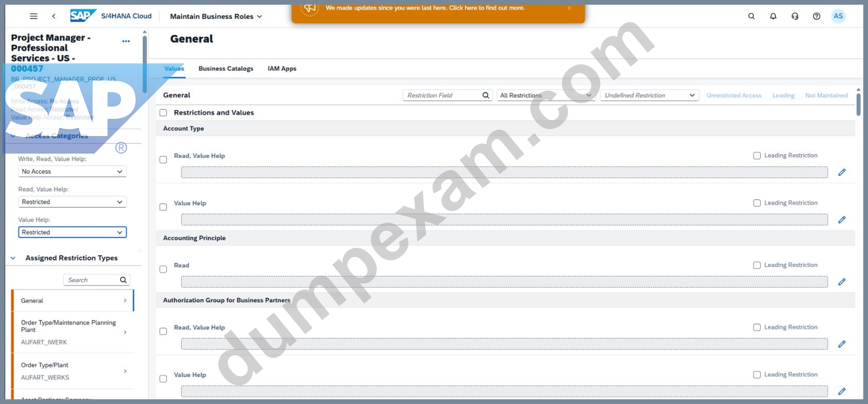This screenshot has height=404, width=868.
Task: Open the Undefined Restriction dropdown
Action: click(x=650, y=95)
